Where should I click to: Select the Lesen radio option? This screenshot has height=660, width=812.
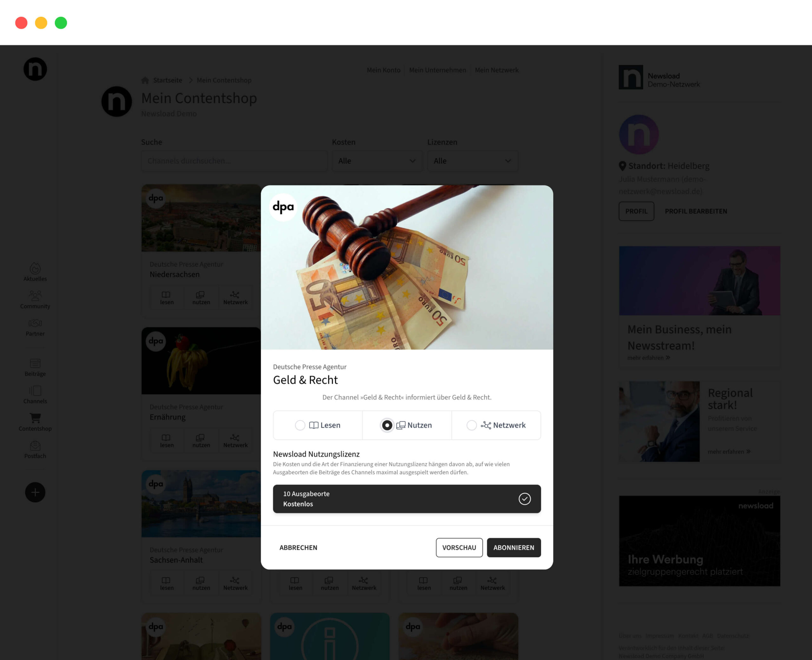(300, 425)
